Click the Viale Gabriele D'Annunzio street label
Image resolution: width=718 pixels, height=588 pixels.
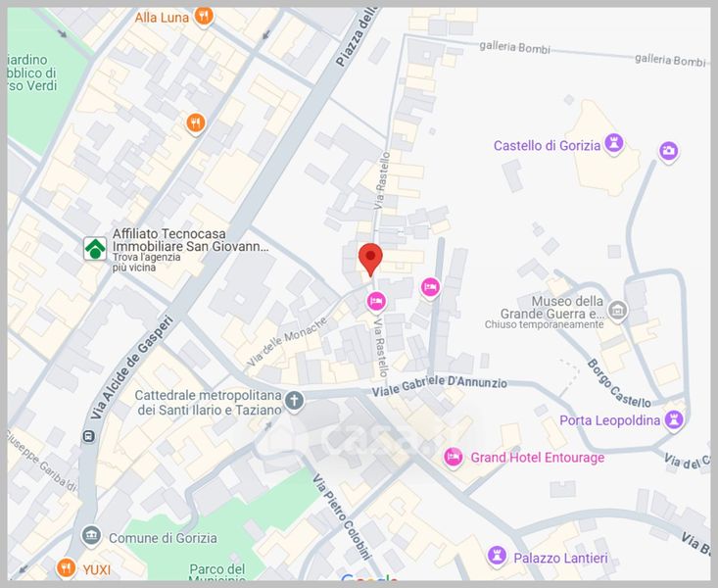point(439,386)
